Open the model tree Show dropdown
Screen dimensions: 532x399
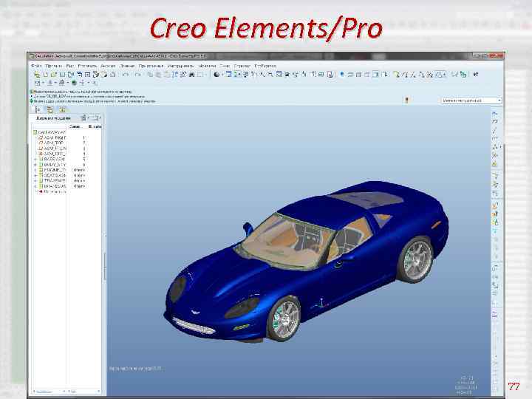(84, 118)
